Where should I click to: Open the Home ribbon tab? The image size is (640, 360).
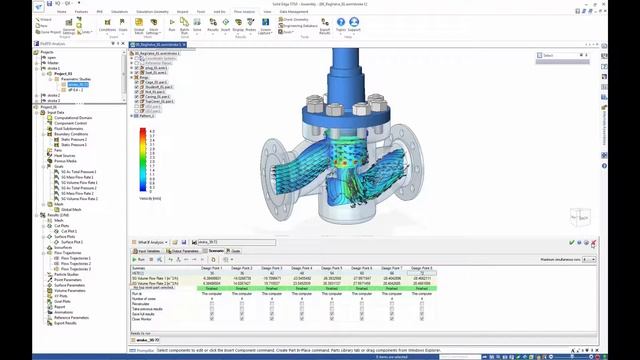(62, 12)
